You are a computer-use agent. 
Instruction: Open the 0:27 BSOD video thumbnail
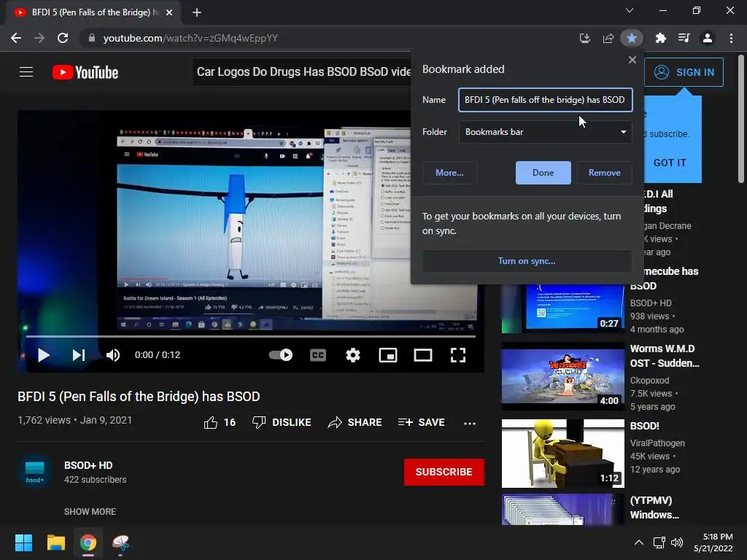[x=562, y=308]
